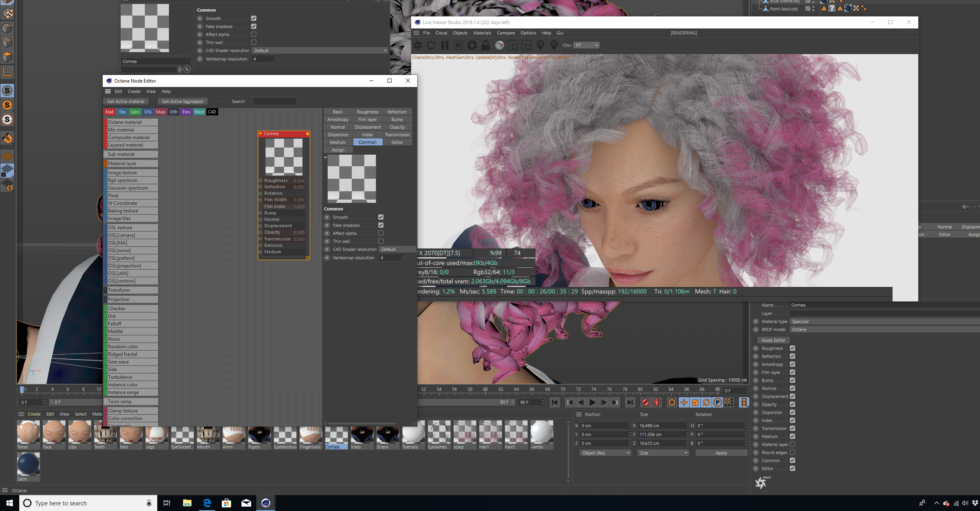Image resolution: width=980 pixels, height=511 pixels.
Task: Enable Thin wall checkbox in Node Editor
Action: [x=381, y=241]
